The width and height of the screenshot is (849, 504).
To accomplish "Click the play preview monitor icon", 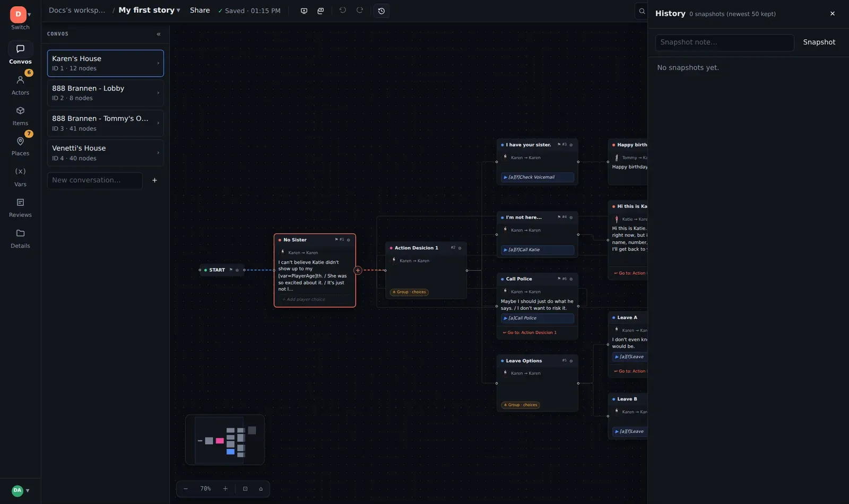I will point(304,11).
